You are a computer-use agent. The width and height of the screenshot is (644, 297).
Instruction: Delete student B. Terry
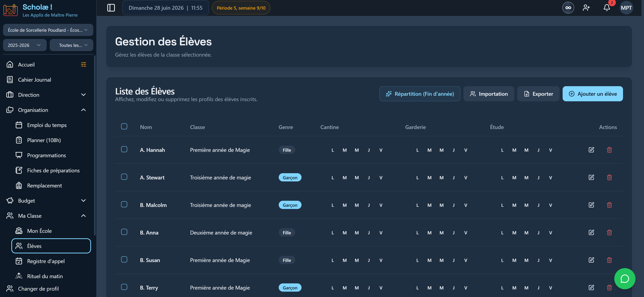coord(609,287)
